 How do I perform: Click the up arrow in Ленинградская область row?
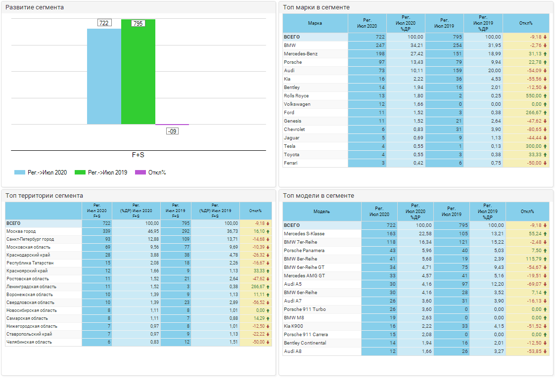[x=268, y=287]
